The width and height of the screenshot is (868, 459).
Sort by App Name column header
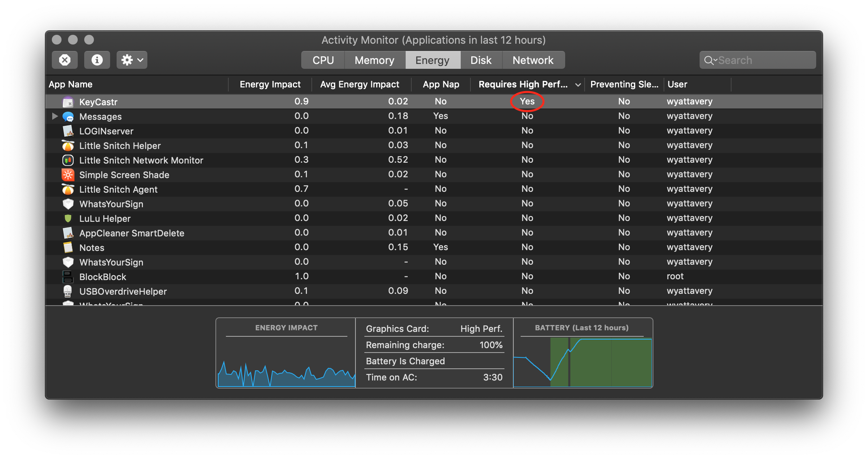click(137, 84)
